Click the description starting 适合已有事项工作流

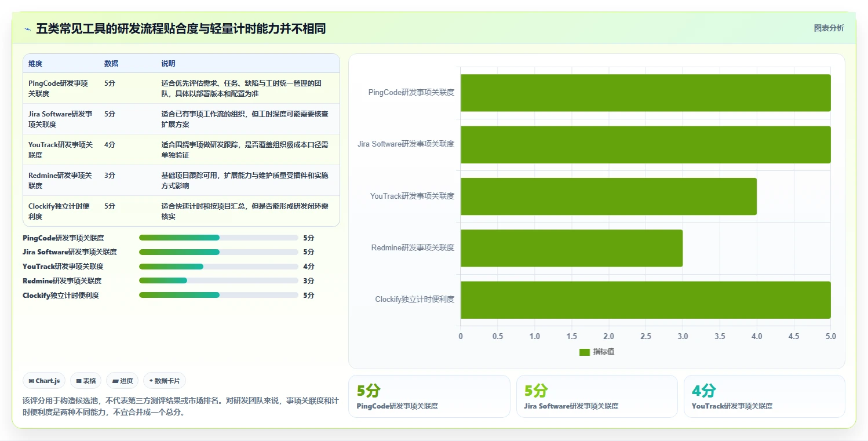pos(245,119)
